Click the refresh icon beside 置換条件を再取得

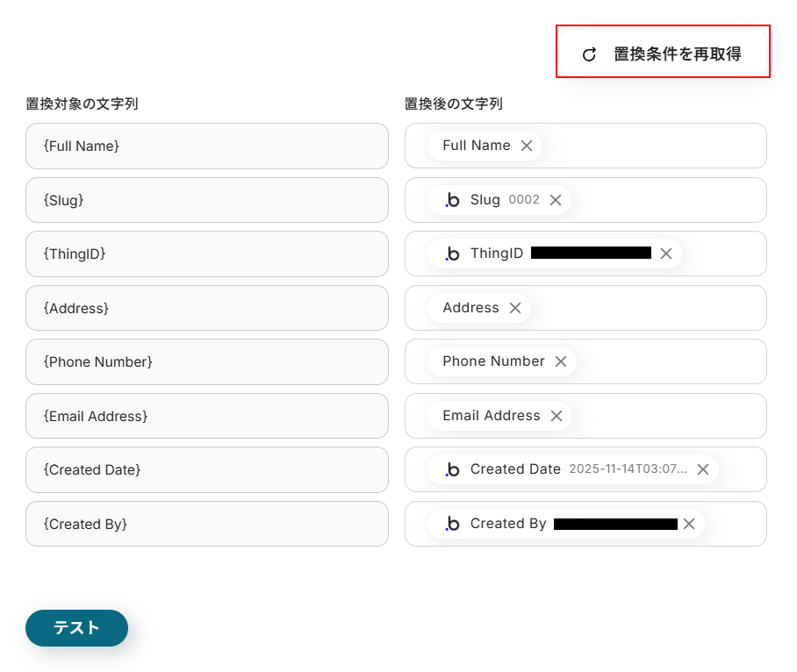[x=590, y=54]
